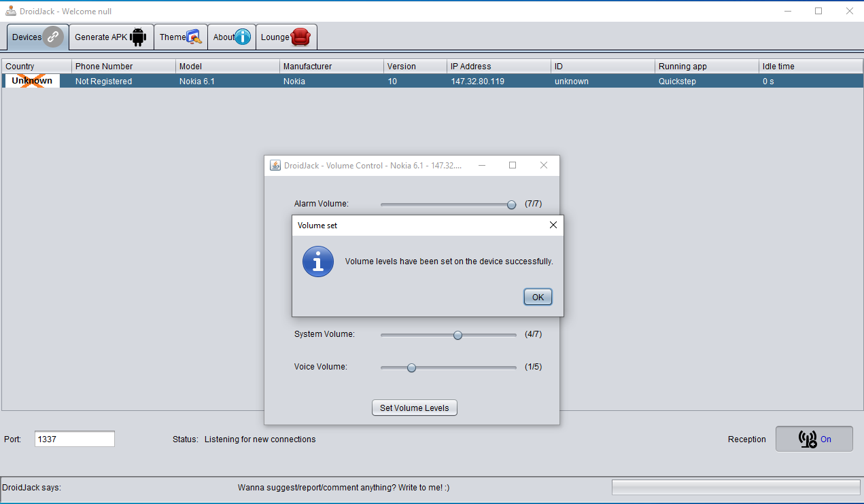Click the IP Address column header

click(x=499, y=66)
